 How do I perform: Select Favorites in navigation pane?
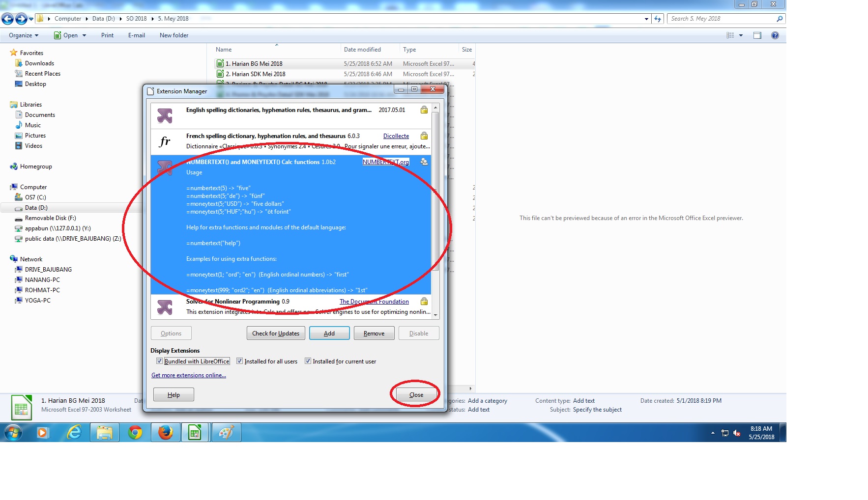click(x=31, y=53)
